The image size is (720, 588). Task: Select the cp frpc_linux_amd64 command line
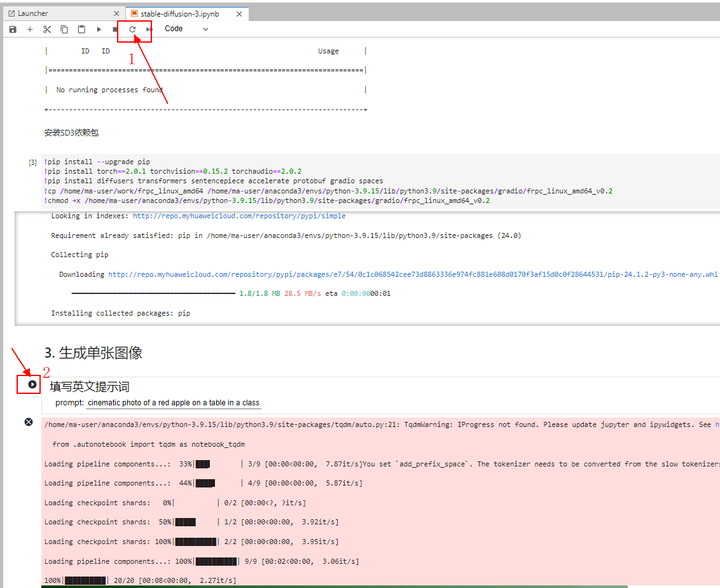point(328,191)
